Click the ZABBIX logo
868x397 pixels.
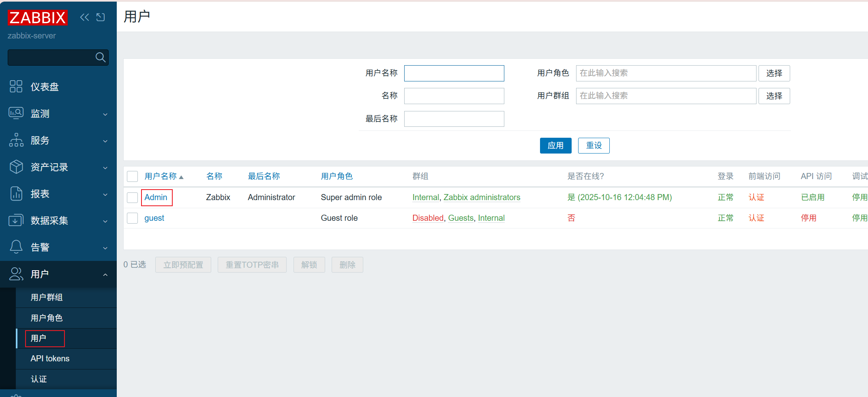click(38, 18)
